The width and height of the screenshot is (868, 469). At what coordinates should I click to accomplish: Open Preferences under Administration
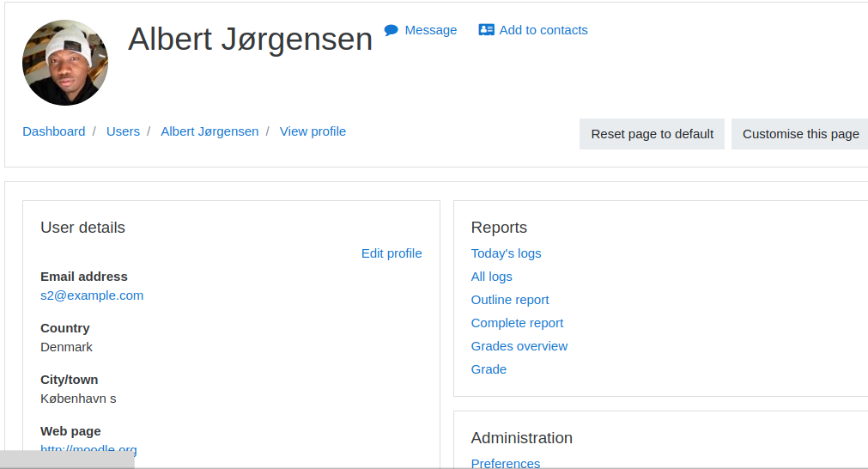pos(506,464)
